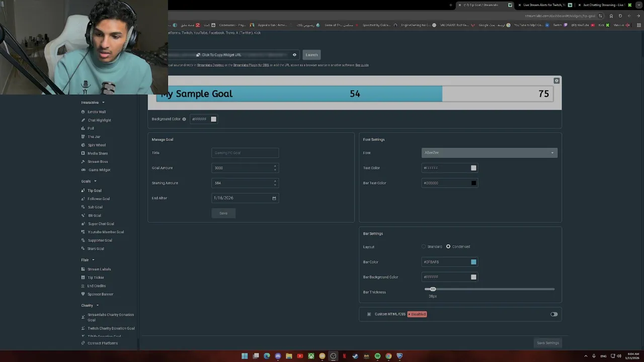This screenshot has height=362, width=644.
Task: Open the Font dropdown showing ABeeZee
Action: click(x=490, y=153)
